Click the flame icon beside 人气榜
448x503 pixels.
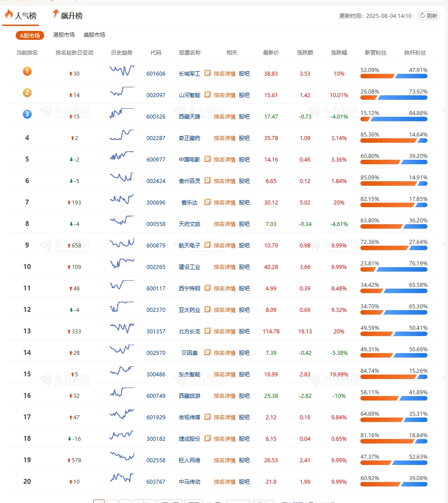(x=9, y=15)
